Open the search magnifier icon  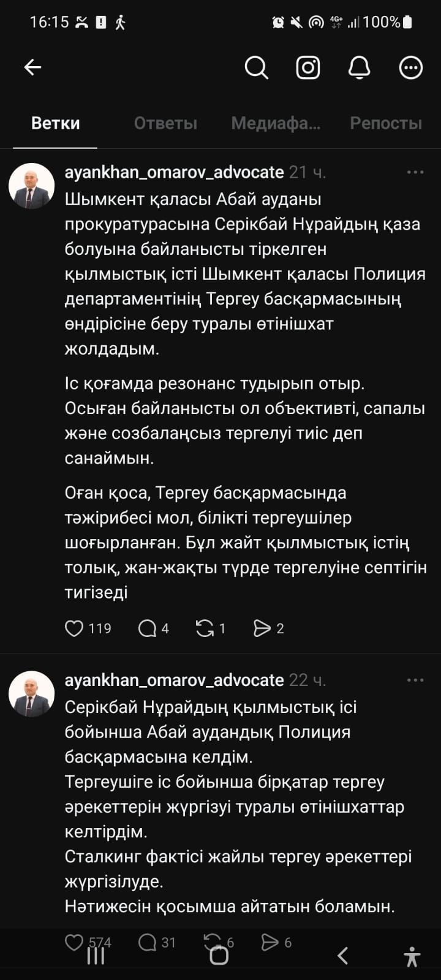[x=256, y=67]
